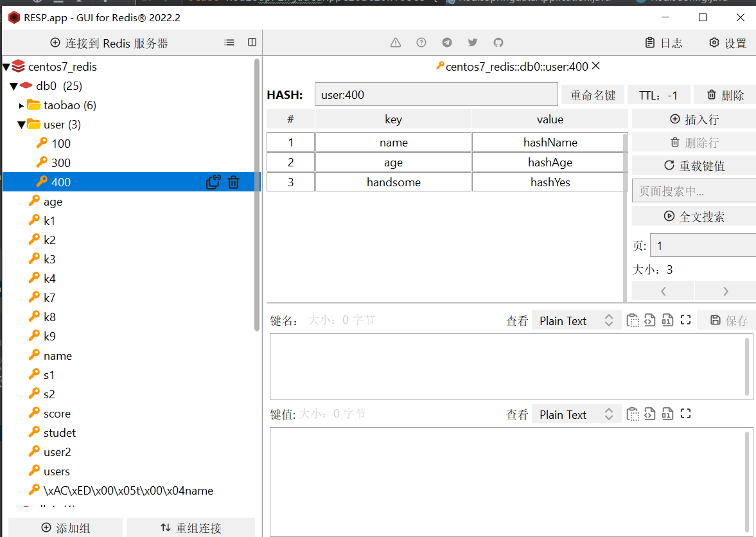756x537 pixels.
Task: Open the GitHub icon link
Action: (x=498, y=42)
